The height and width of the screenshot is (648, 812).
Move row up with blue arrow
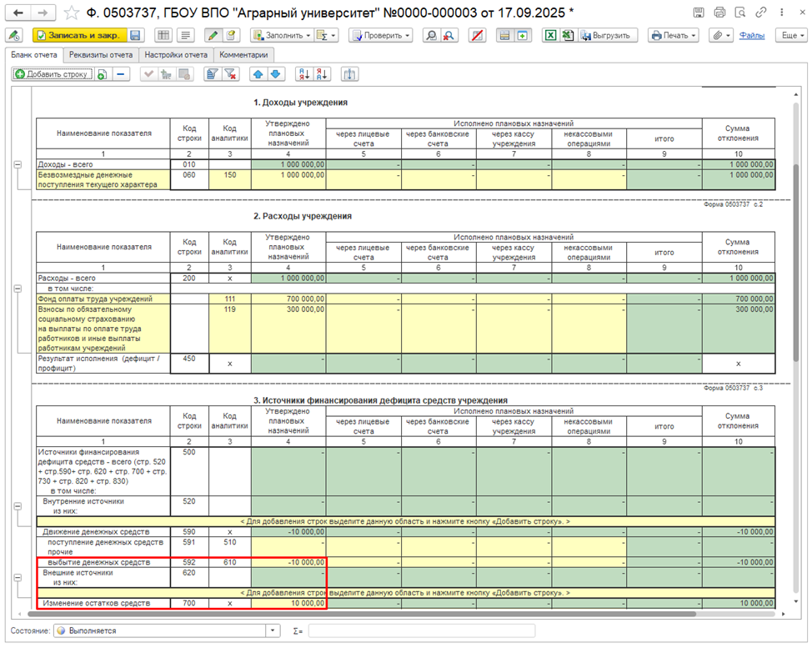click(258, 74)
